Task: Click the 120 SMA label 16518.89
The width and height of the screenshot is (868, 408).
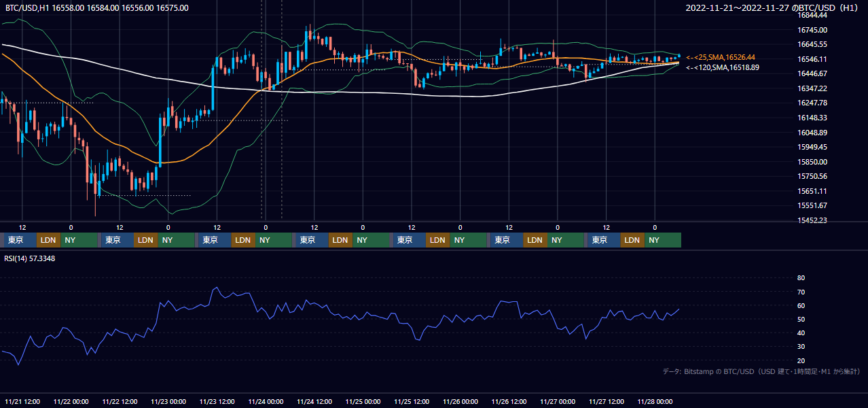Action: (723, 67)
